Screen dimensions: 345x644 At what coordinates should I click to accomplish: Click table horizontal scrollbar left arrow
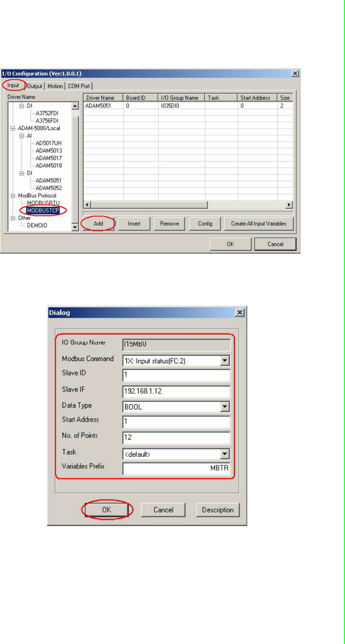(x=87, y=204)
